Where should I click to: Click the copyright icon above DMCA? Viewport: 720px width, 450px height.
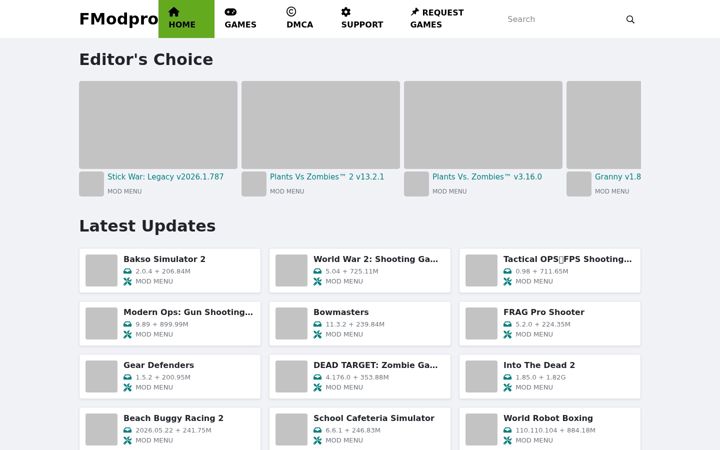coord(291,11)
